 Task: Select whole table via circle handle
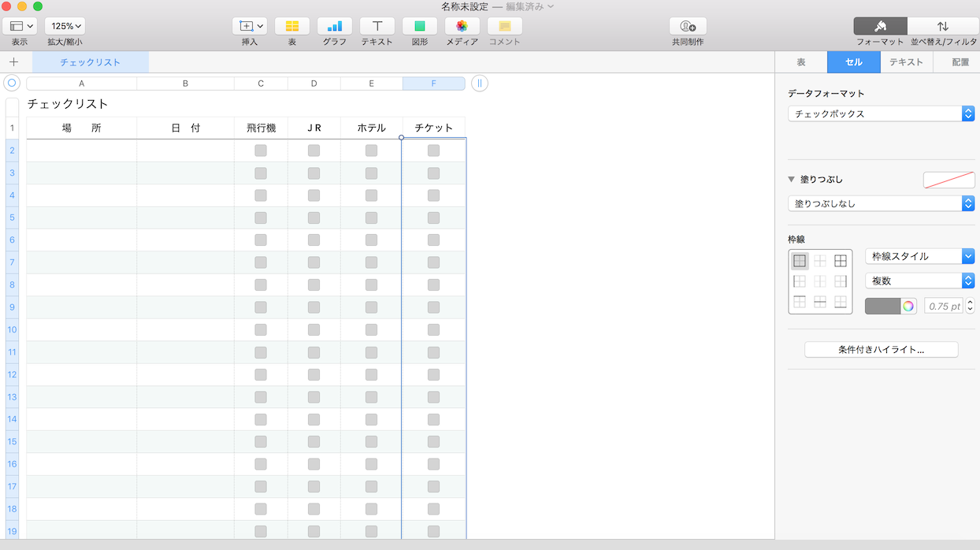12,83
